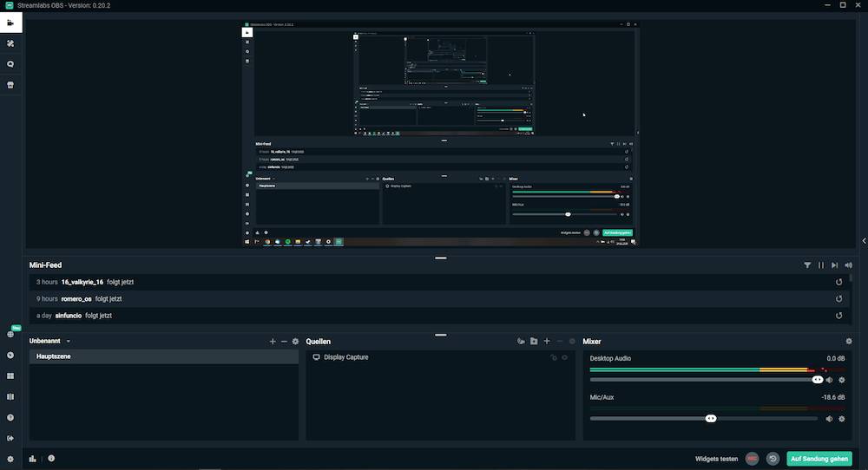The width and height of the screenshot is (868, 470).
Task: Replay the romero_os follow alert
Action: (839, 298)
